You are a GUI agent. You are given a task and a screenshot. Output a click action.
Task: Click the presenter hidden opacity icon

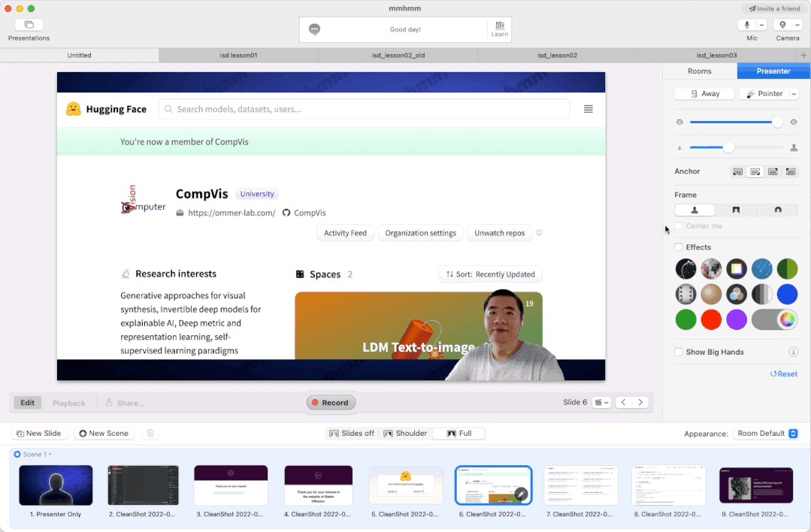(x=679, y=122)
